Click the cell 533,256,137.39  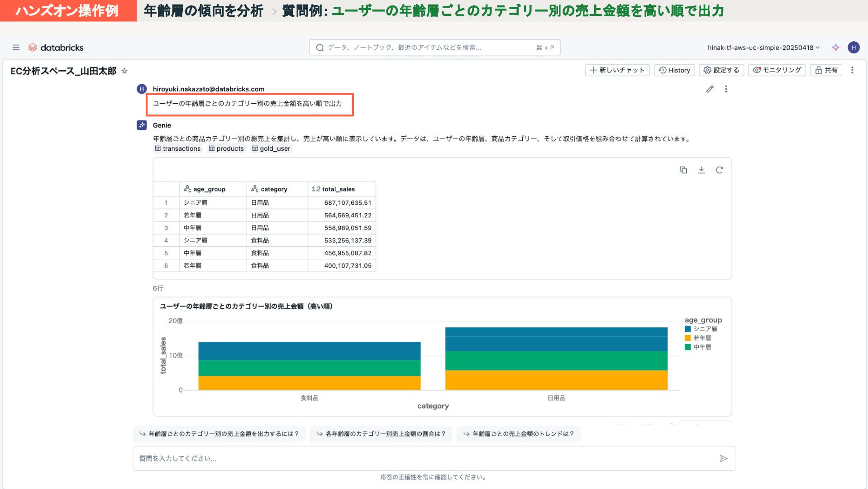(x=342, y=240)
